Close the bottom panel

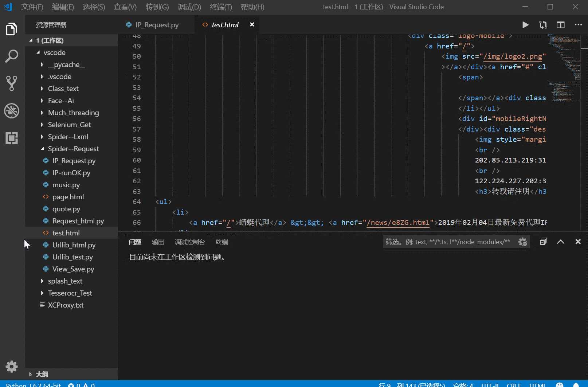coord(578,242)
